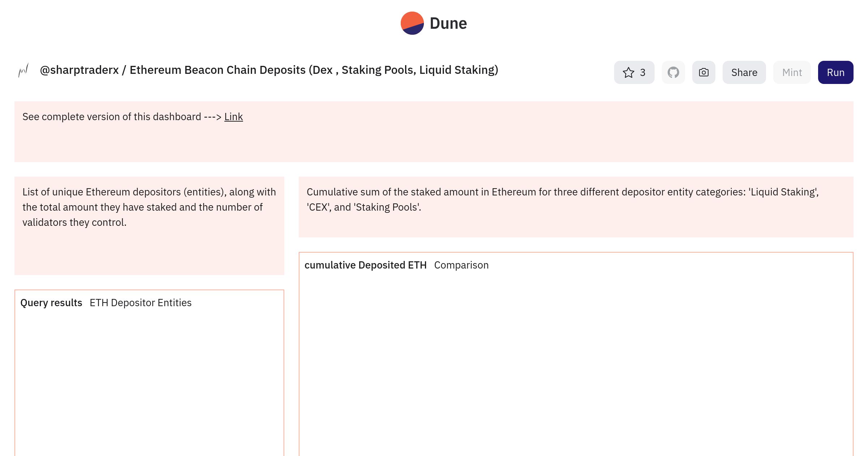Screen dimensions: 868x456
Task: Click the screenshot/camera icon
Action: click(703, 72)
